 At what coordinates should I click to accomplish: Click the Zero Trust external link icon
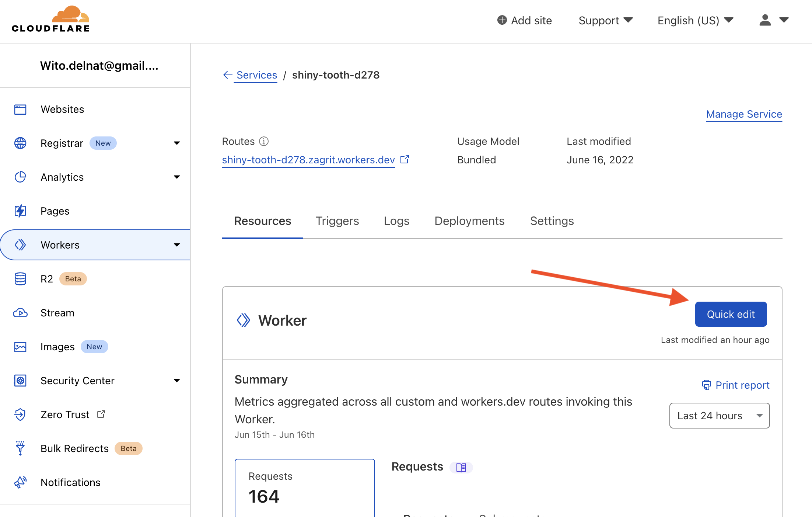[x=101, y=414]
